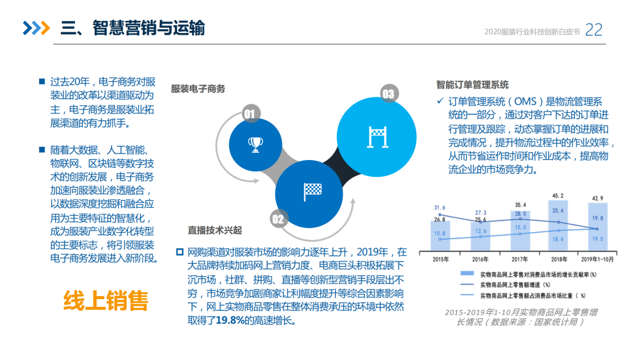
Task: Click the hollow square bullet before 网购渠道
Action: 179,251
